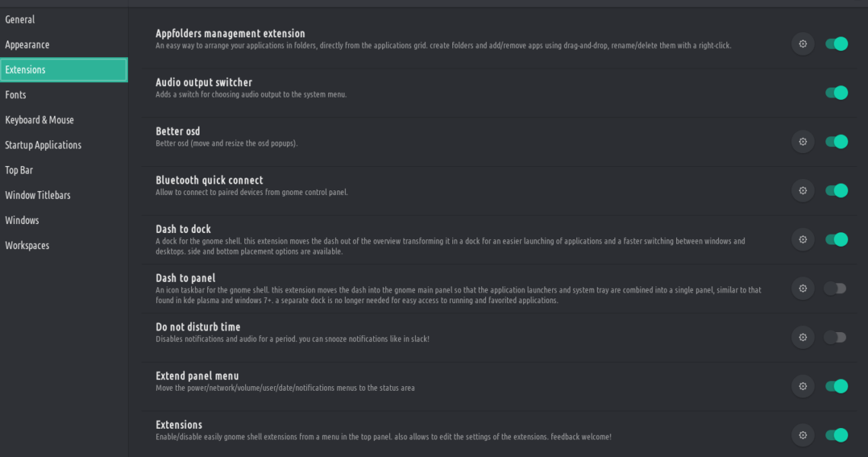The image size is (868, 457).
Task: Open Extensions extension settings gear
Action: click(803, 435)
